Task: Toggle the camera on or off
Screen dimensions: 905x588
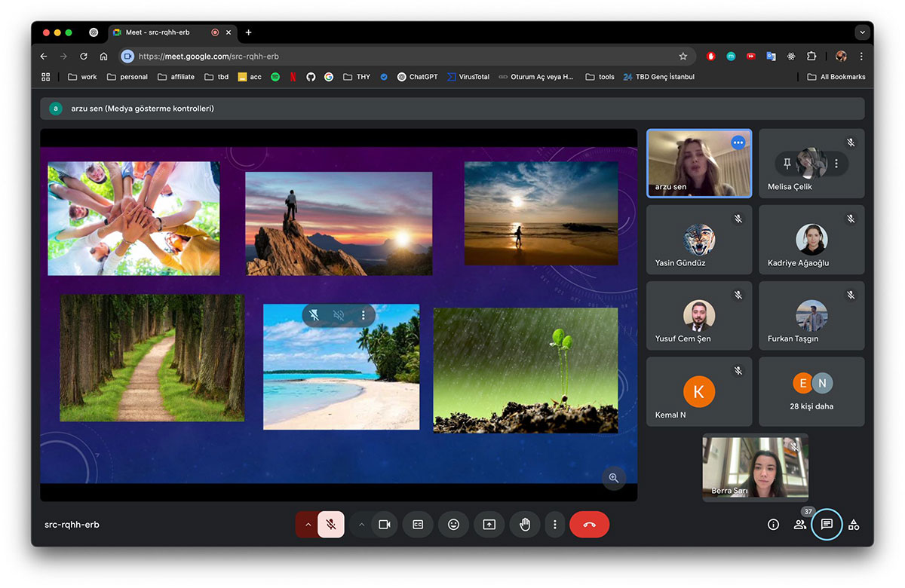Action: click(x=384, y=525)
